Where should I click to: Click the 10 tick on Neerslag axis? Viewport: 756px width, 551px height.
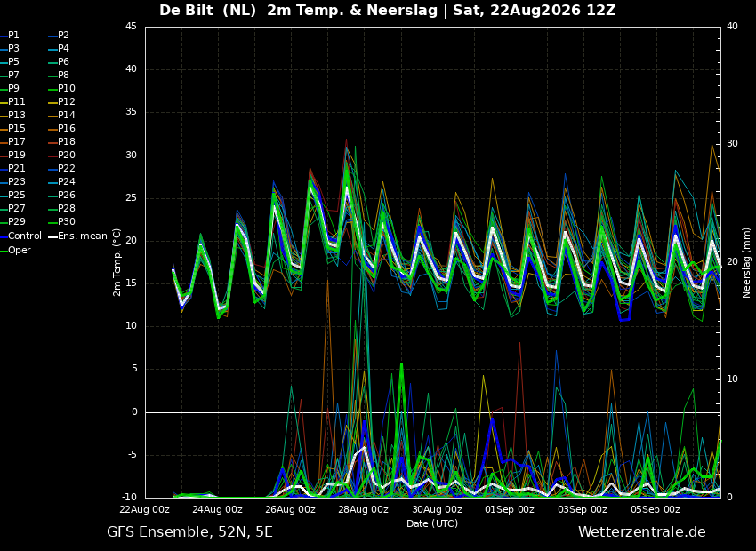tap(732, 379)
